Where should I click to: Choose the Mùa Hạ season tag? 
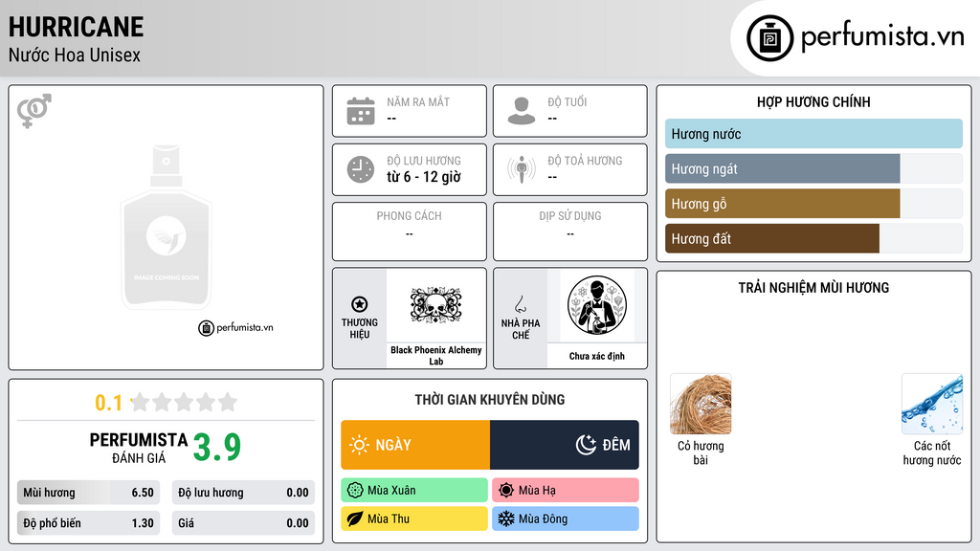566,491
